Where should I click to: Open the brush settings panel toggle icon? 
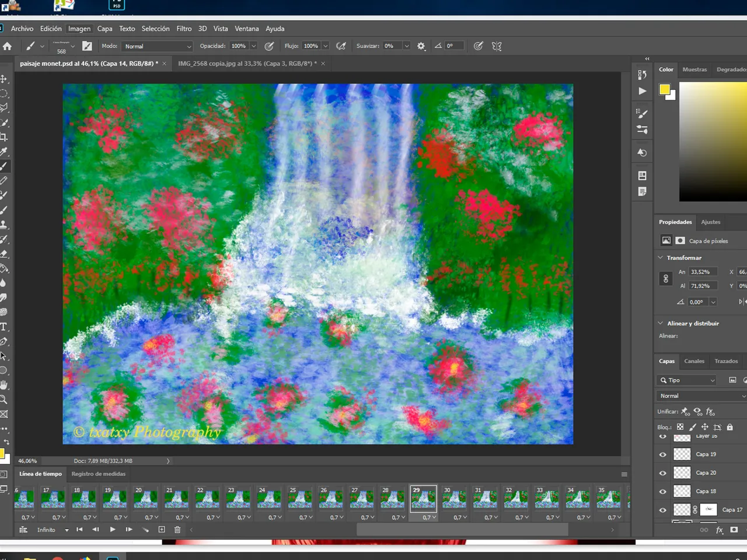pos(87,46)
